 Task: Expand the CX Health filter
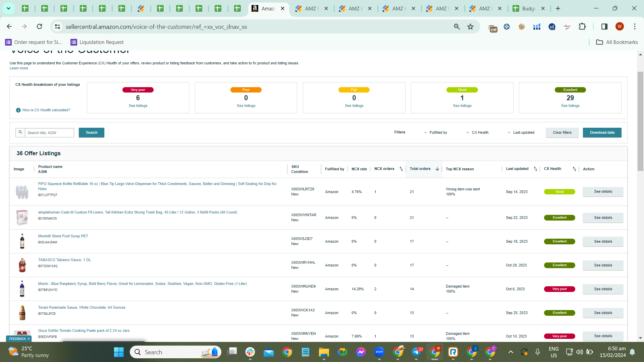pos(477,133)
